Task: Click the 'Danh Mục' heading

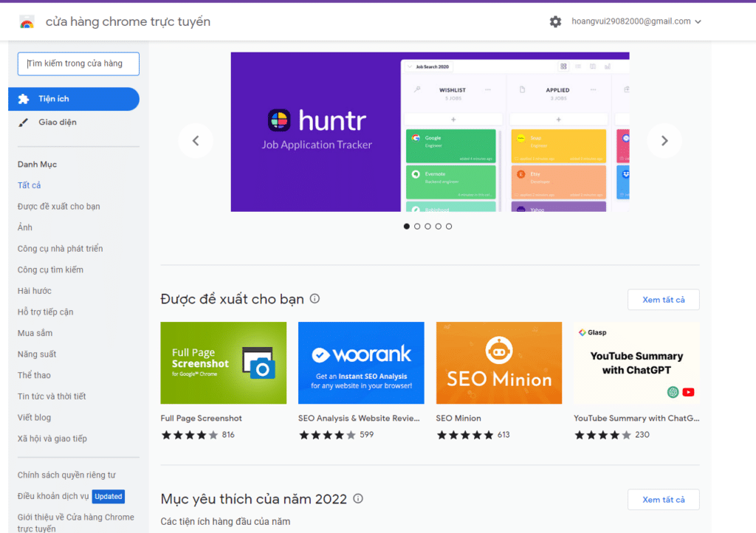Action: coord(37,165)
